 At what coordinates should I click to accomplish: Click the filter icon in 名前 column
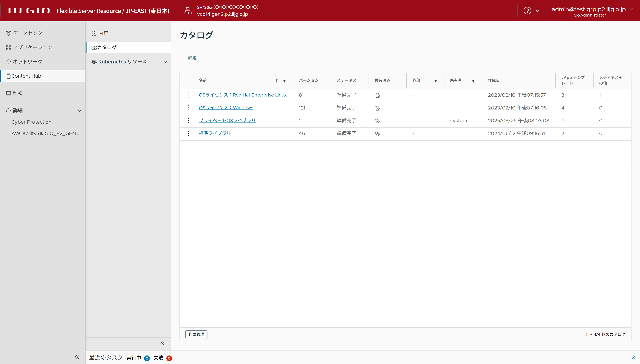[284, 81]
